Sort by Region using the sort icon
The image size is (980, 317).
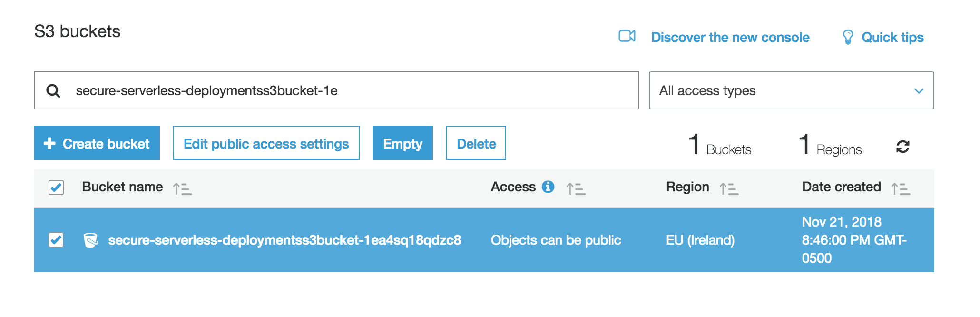pyautogui.click(x=729, y=189)
